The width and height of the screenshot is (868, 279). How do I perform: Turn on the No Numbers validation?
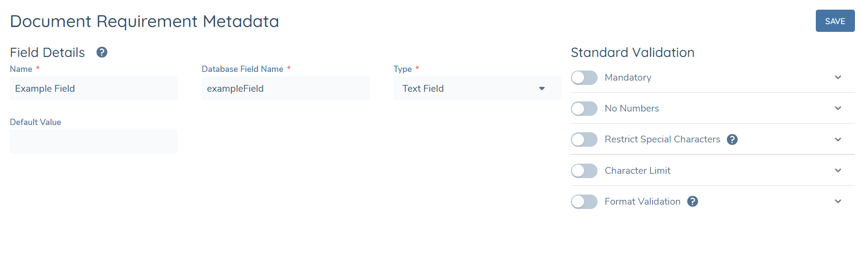584,108
